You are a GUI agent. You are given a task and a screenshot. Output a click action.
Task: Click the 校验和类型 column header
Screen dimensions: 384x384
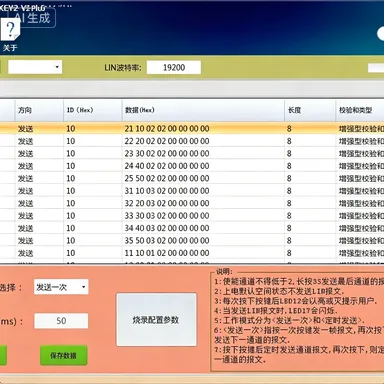(360, 110)
